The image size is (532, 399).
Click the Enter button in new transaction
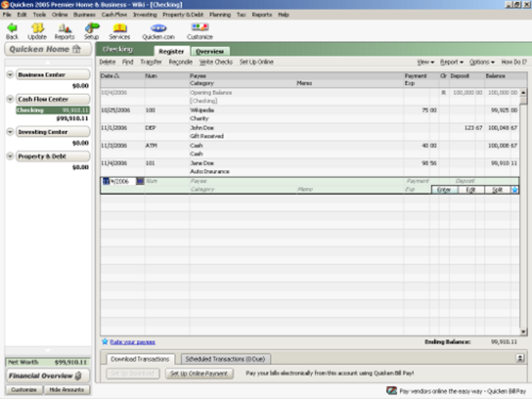(x=443, y=190)
